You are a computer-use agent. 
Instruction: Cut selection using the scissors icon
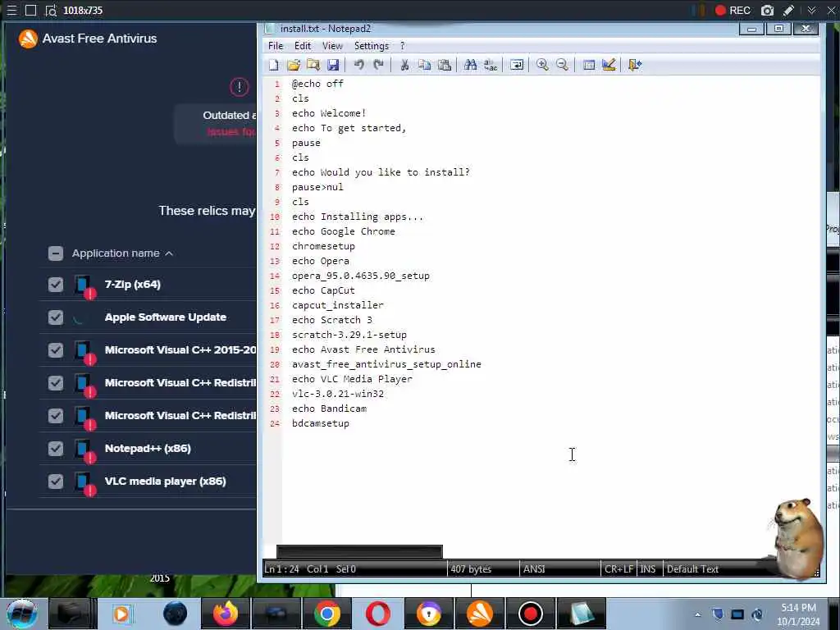pos(404,65)
